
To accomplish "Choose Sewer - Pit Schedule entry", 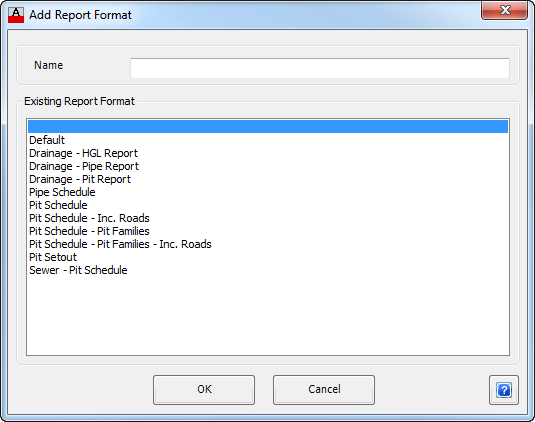I will pos(78,270).
